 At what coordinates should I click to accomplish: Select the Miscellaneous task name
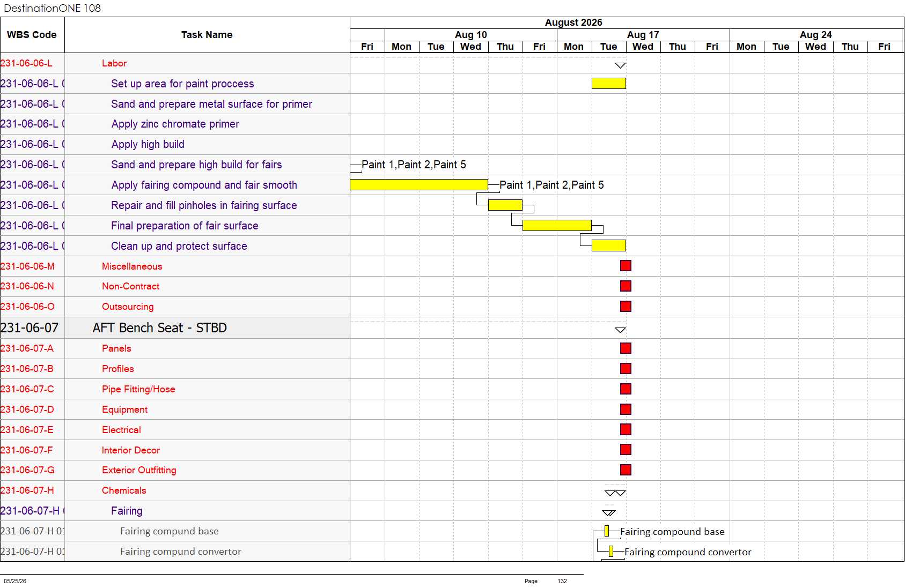132,266
